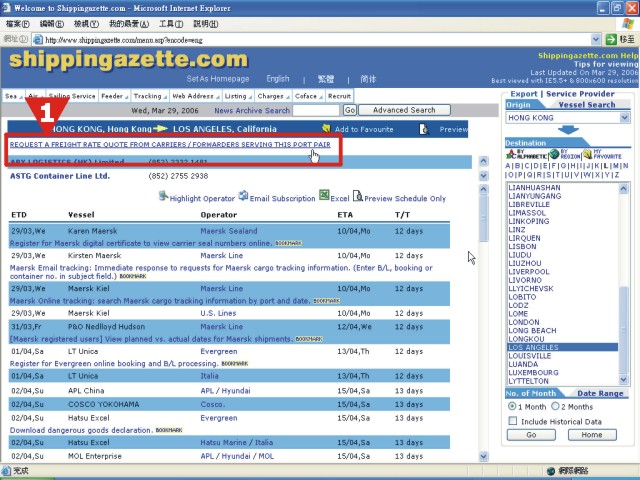Expand the Tracking navigation menu
This screenshot has width=640, height=480.
[148, 96]
